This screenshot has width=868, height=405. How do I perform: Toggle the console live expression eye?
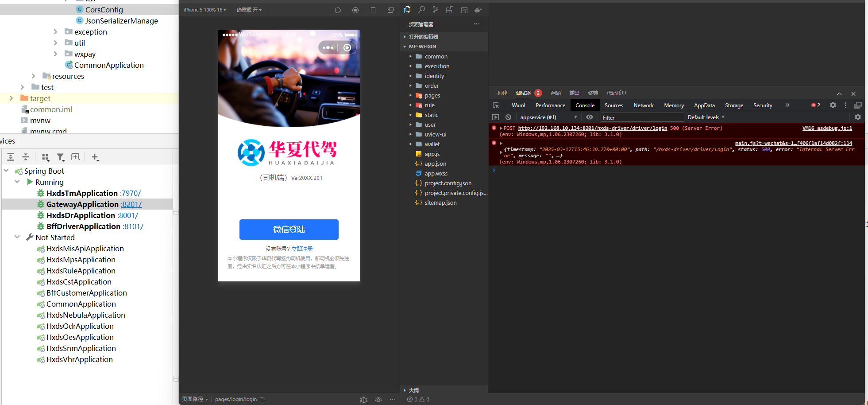[590, 117]
